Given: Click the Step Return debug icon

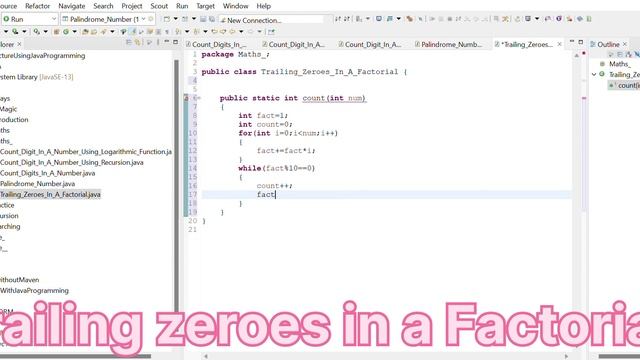Looking at the screenshot, I should [485, 19].
